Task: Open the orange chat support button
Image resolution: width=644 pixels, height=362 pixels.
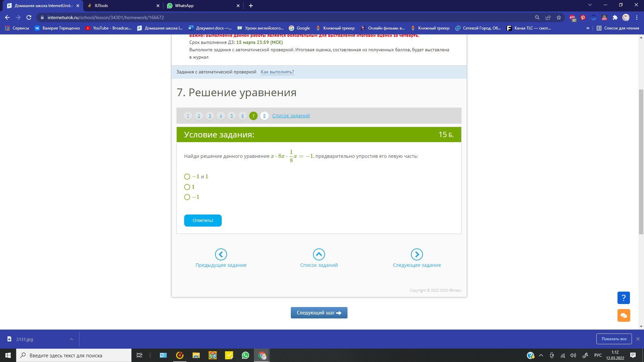Action: [x=624, y=315]
